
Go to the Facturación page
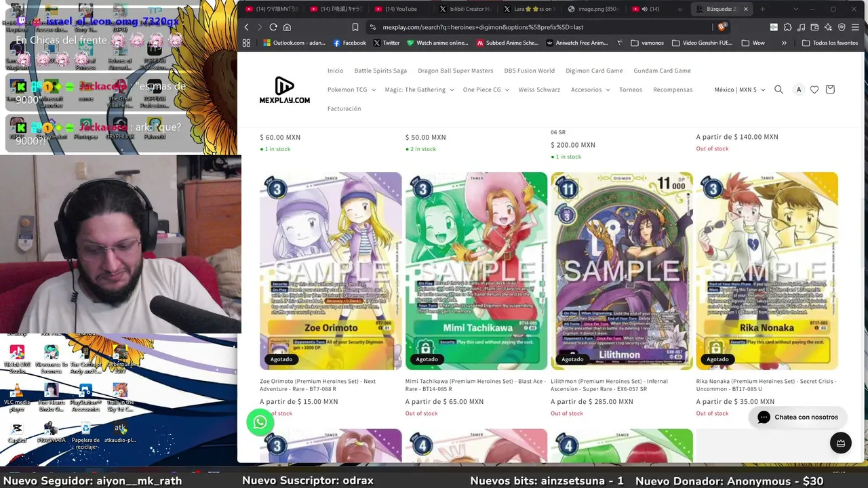pos(344,108)
